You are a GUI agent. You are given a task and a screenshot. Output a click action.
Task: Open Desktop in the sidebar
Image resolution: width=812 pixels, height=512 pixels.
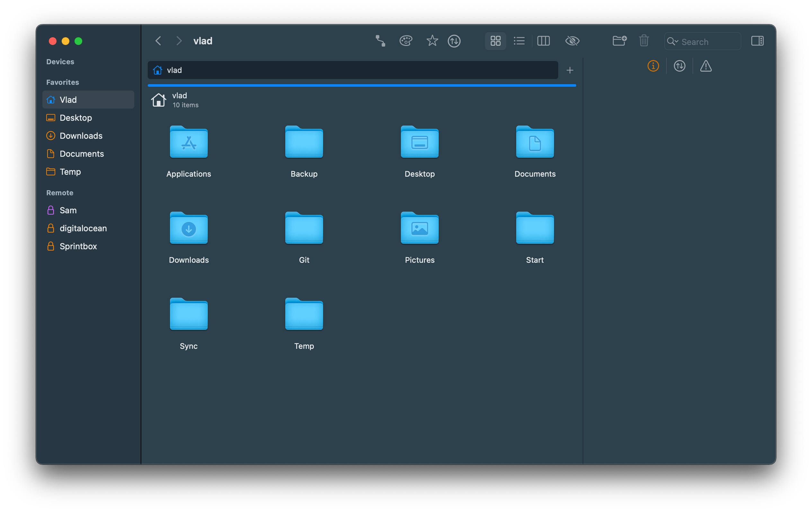click(88, 118)
